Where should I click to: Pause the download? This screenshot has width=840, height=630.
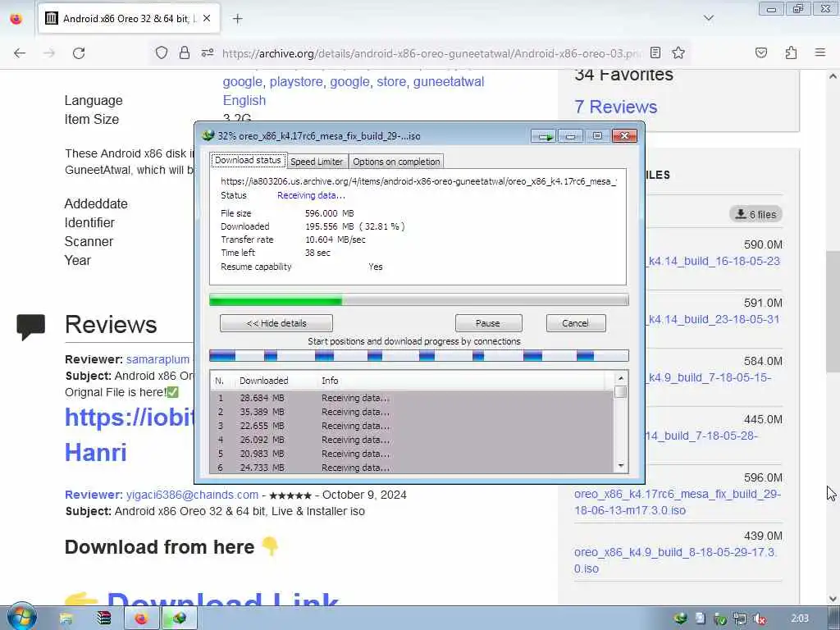click(488, 323)
